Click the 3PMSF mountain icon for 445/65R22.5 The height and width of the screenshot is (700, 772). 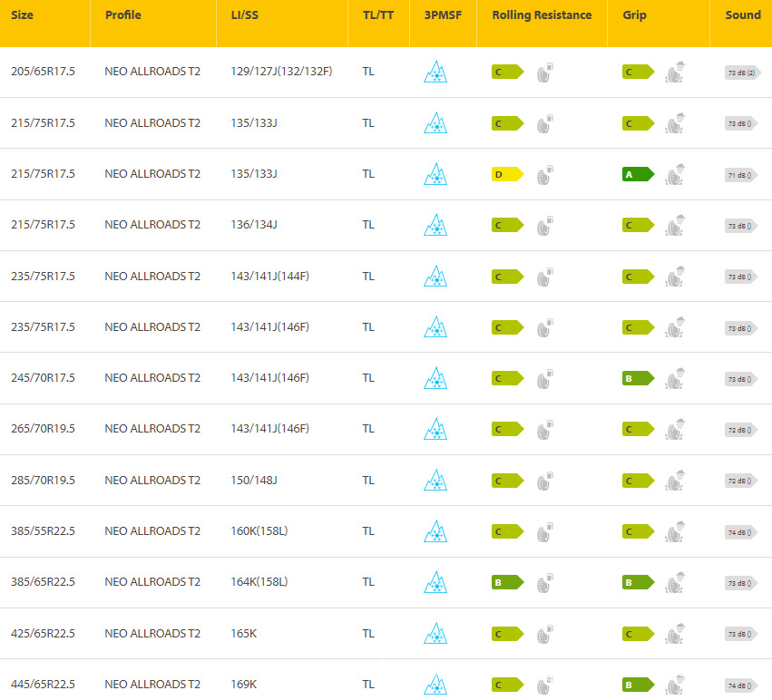pyautogui.click(x=435, y=684)
